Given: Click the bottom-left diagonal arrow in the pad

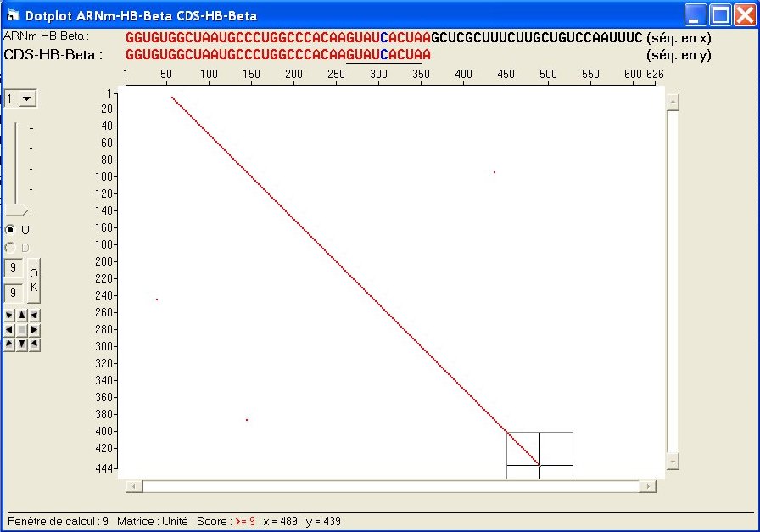Looking at the screenshot, I should 8,344.
